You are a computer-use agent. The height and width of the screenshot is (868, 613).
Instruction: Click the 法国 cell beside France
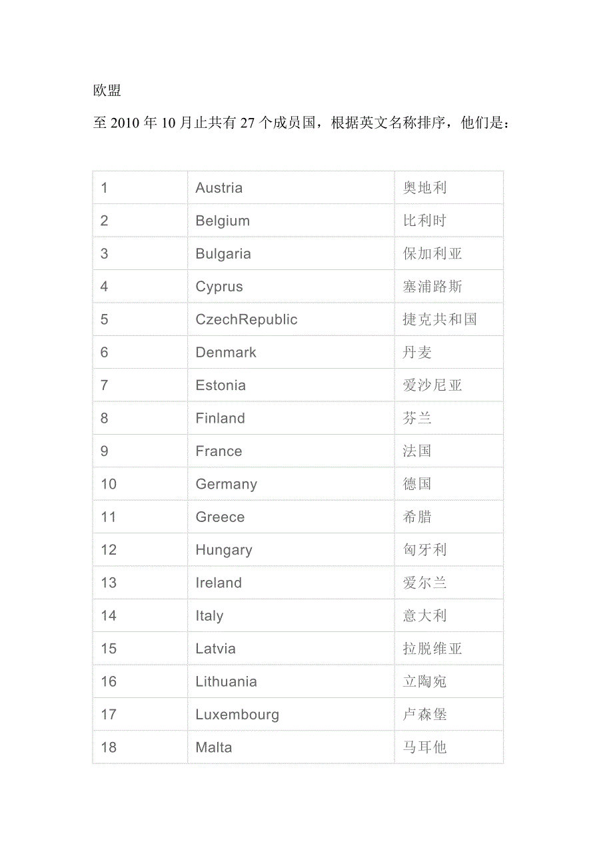pos(417,451)
